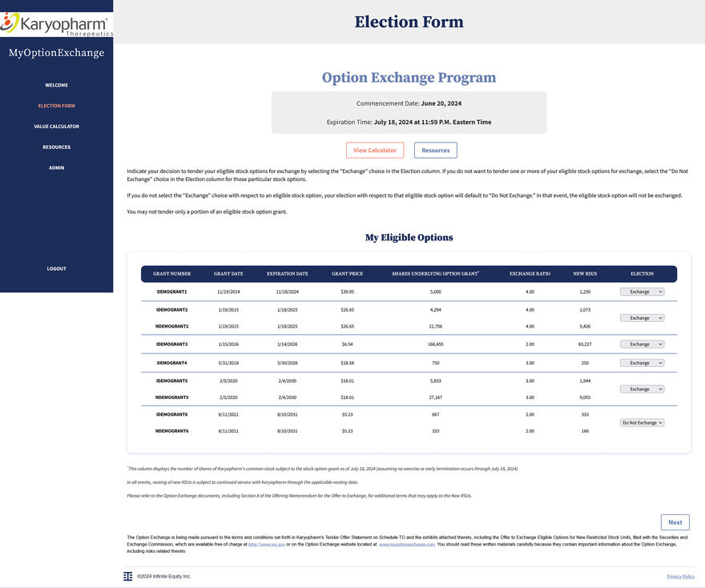
Task: Click the Infinite Equity footer logo icon
Action: click(128, 576)
